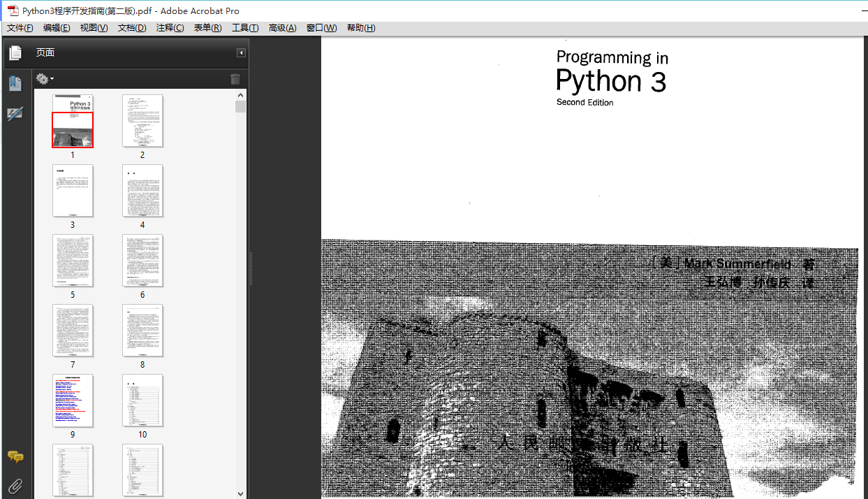Select page 9 thumbnail
The image size is (868, 499).
coord(73,400)
